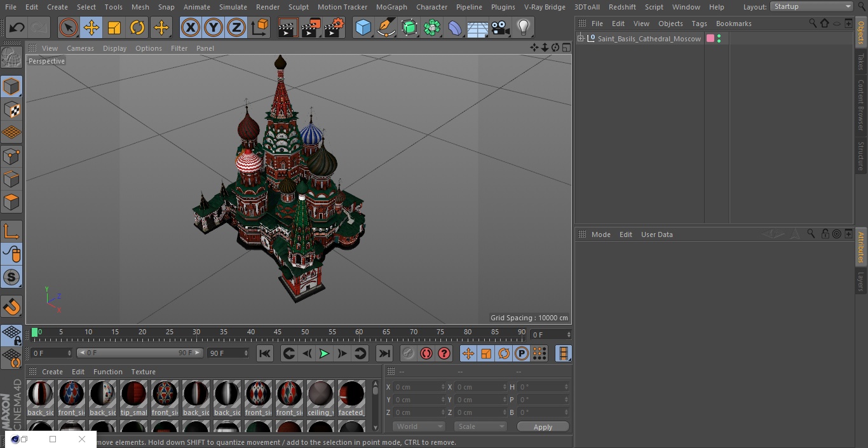Enable Edges mode in left sidebar
868x448 pixels.
[11, 179]
